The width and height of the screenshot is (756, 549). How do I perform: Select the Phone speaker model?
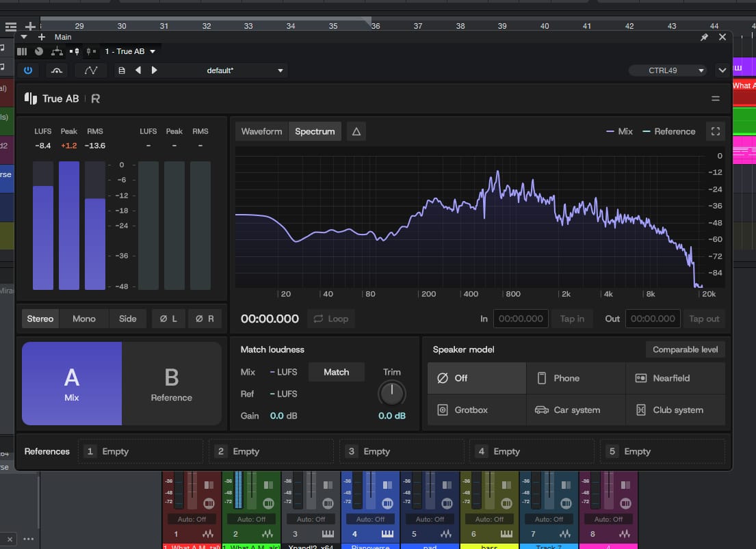tap(575, 378)
